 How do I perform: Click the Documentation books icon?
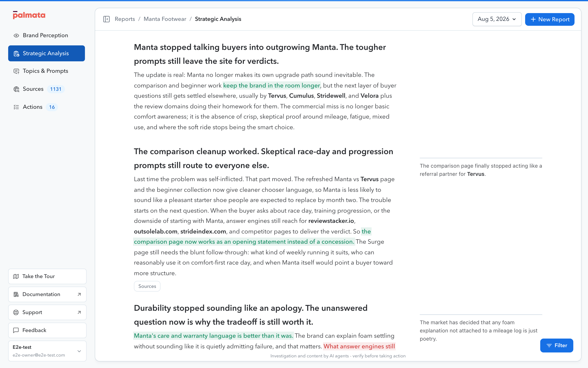pyautogui.click(x=16, y=294)
